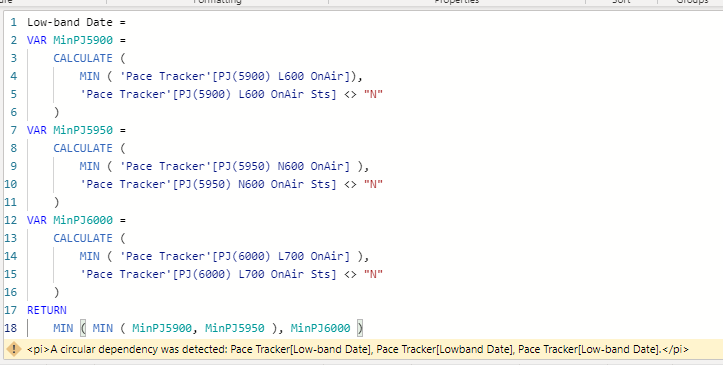Viewport: 723px width, 365px height.
Task: Click the VAR keyword on line 7
Action: coord(37,130)
